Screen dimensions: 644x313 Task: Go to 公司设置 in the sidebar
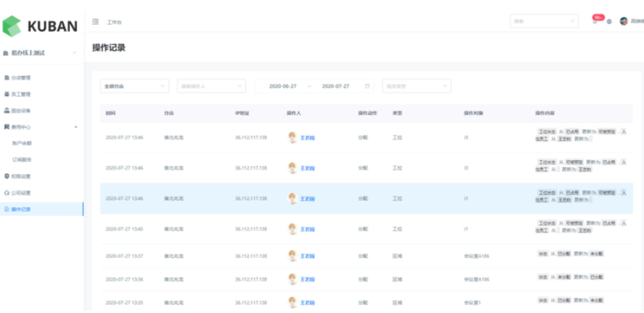pos(21,193)
